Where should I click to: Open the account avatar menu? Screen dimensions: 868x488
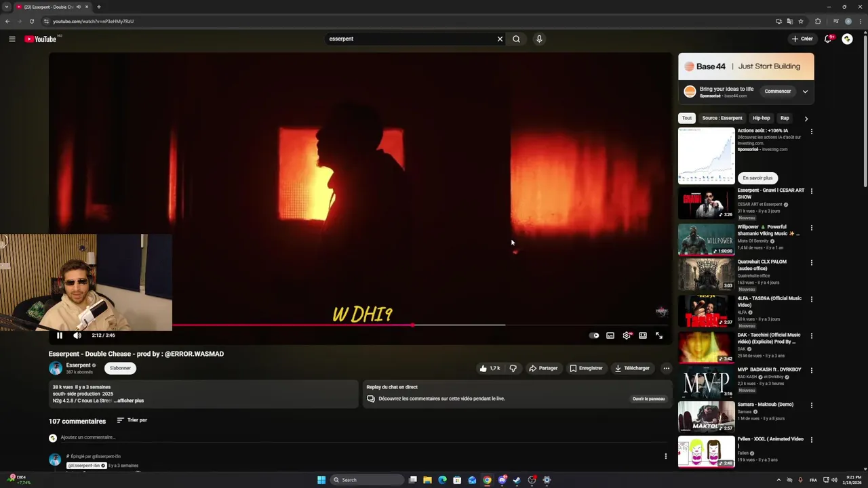tap(847, 39)
